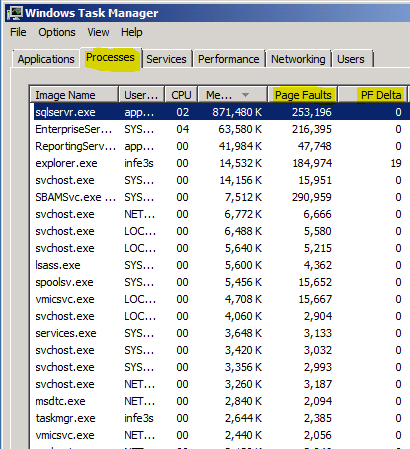Click the infe3s user for taskmgr.exe
The width and height of the screenshot is (410, 449).
click(x=139, y=418)
